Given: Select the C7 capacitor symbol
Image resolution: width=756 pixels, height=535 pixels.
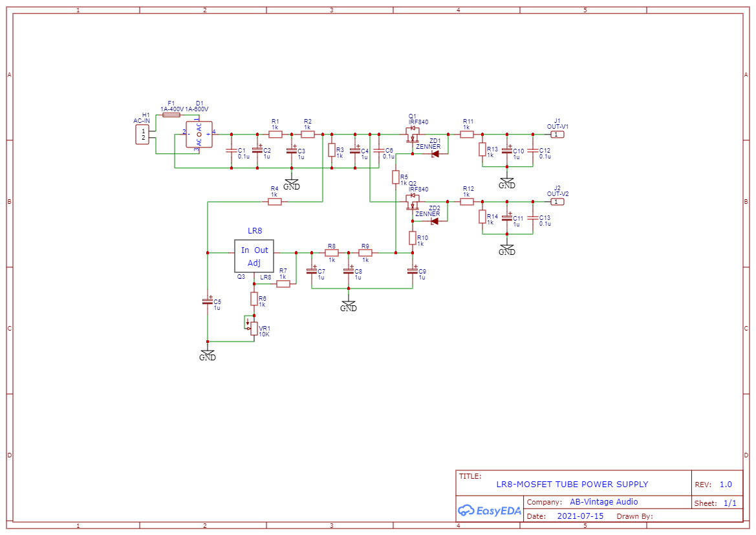Looking at the screenshot, I should (x=312, y=270).
